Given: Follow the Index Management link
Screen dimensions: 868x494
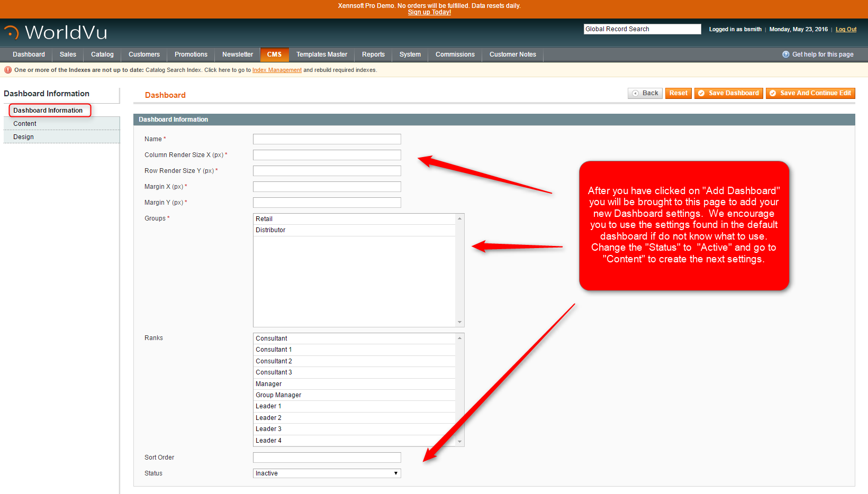Looking at the screenshot, I should coord(277,70).
